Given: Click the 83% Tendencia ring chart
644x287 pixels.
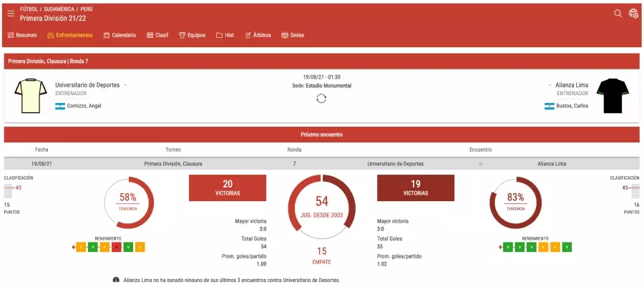Looking at the screenshot, I should coord(515,203).
